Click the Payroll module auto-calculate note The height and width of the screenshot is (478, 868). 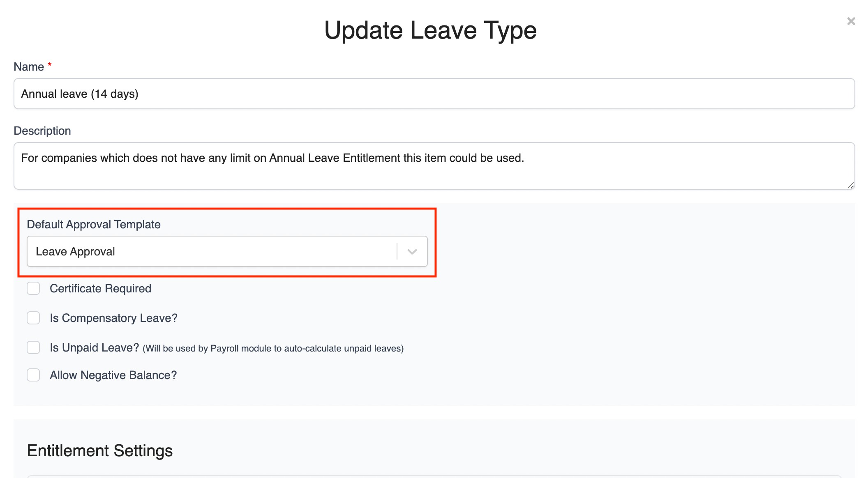[x=273, y=348]
